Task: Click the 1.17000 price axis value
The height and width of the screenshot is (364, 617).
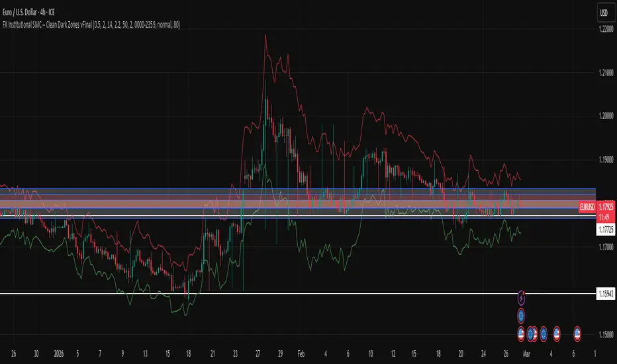Action: point(606,247)
